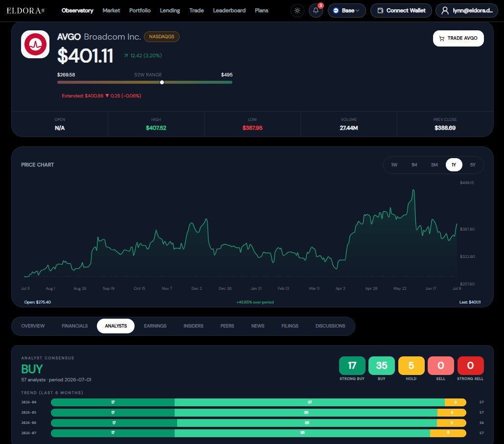
Task: Click the $401.11 current price
Action: click(x=85, y=56)
